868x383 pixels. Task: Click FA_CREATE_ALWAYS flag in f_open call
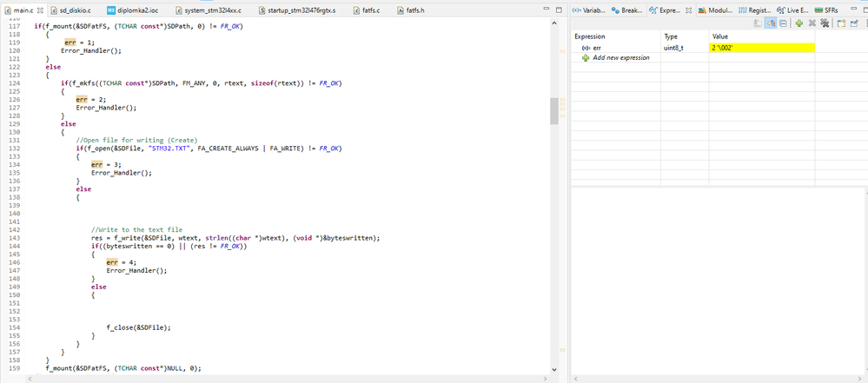pos(226,149)
